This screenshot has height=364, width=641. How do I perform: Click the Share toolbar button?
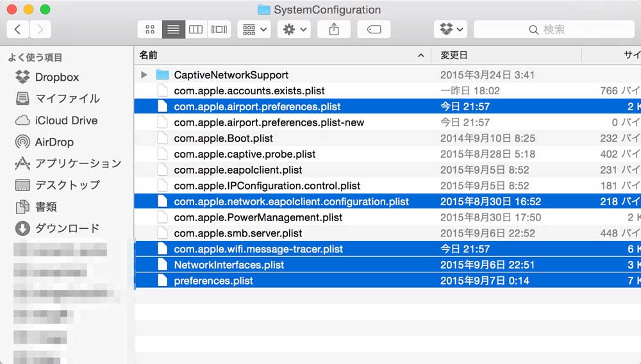(x=334, y=29)
